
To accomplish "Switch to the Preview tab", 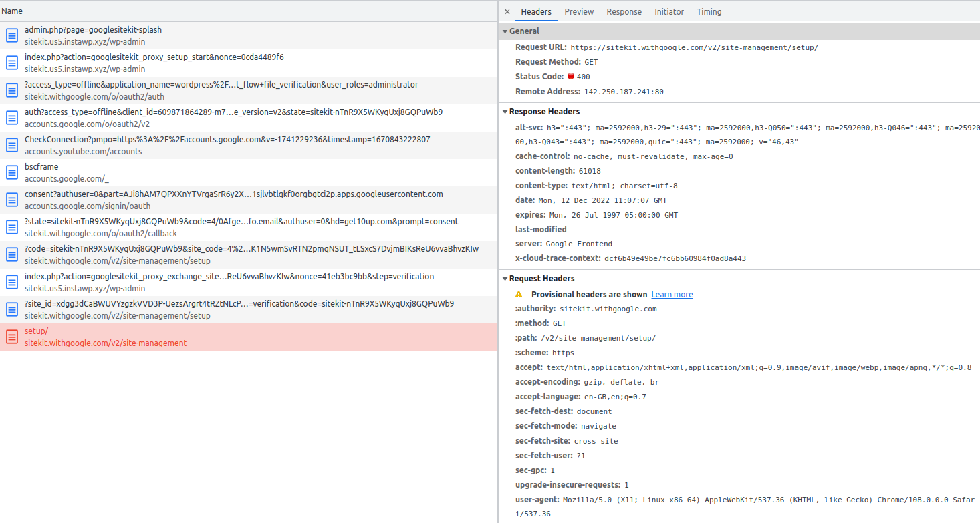I will (579, 11).
